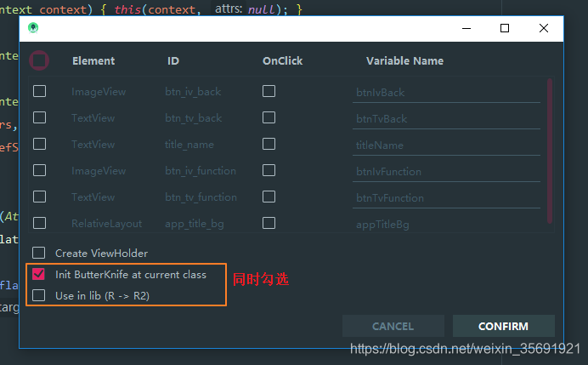This screenshot has width=588, height=365.
Task: Click the btn_iv_function ID text
Action: 201,171
